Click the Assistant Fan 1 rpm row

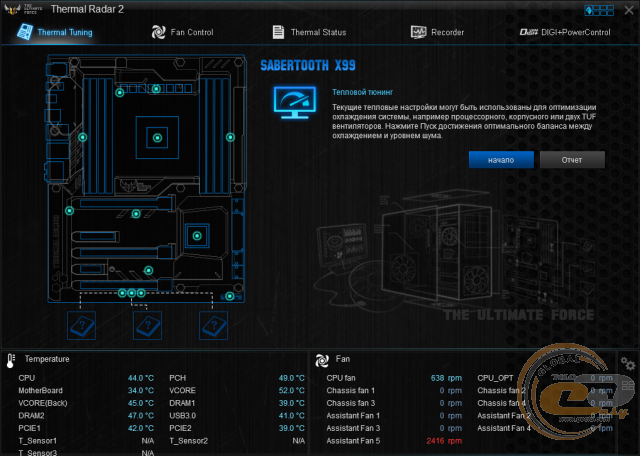(x=394, y=416)
